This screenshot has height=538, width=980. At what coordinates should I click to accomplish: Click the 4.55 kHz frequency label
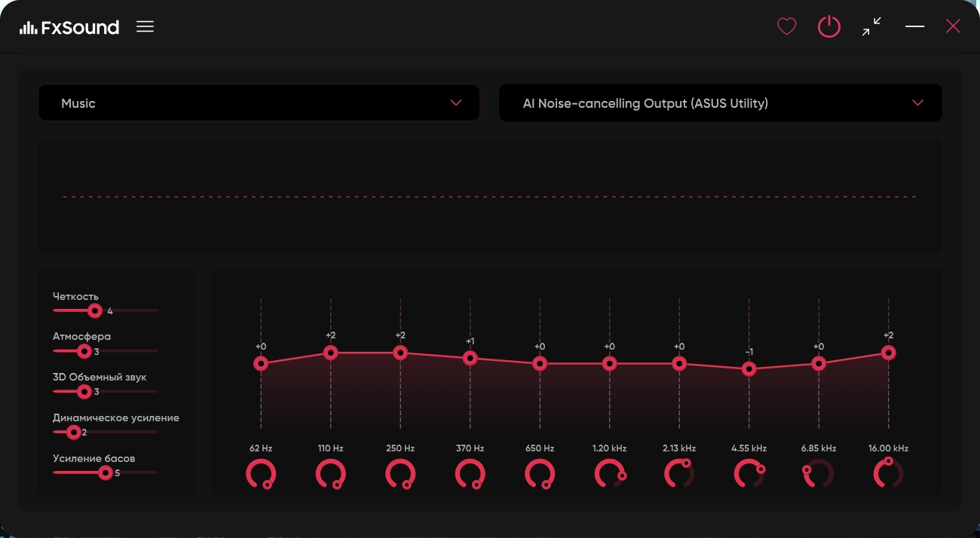click(x=749, y=448)
